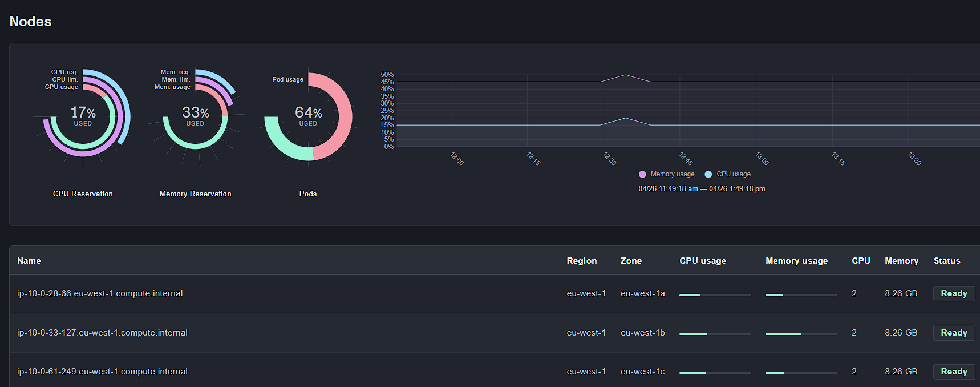Sort table by Name column header

[29, 261]
